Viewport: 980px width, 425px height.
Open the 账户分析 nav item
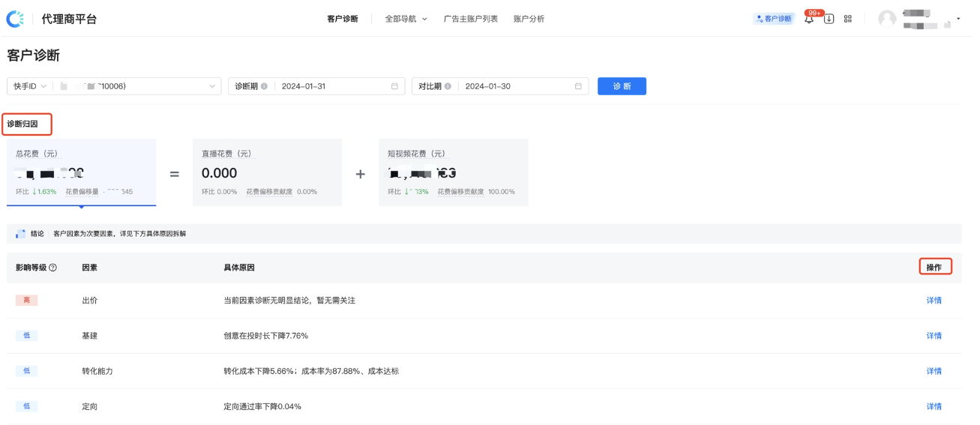(x=529, y=19)
